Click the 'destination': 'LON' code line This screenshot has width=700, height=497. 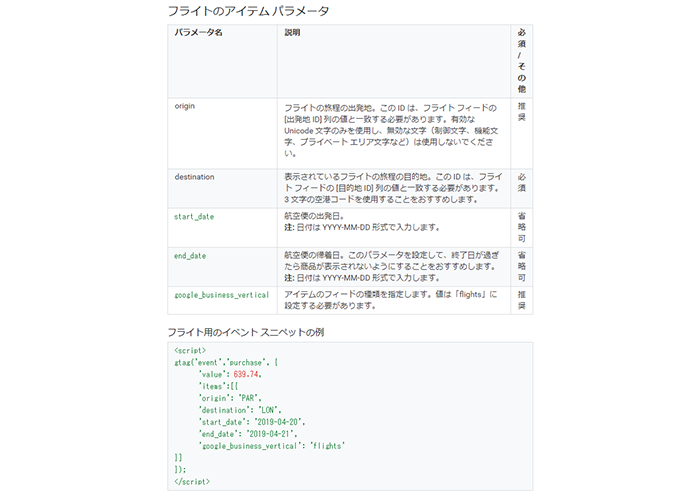pos(240,410)
